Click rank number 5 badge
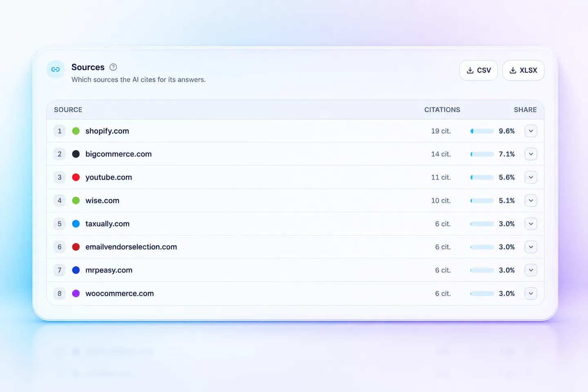 [x=60, y=224]
